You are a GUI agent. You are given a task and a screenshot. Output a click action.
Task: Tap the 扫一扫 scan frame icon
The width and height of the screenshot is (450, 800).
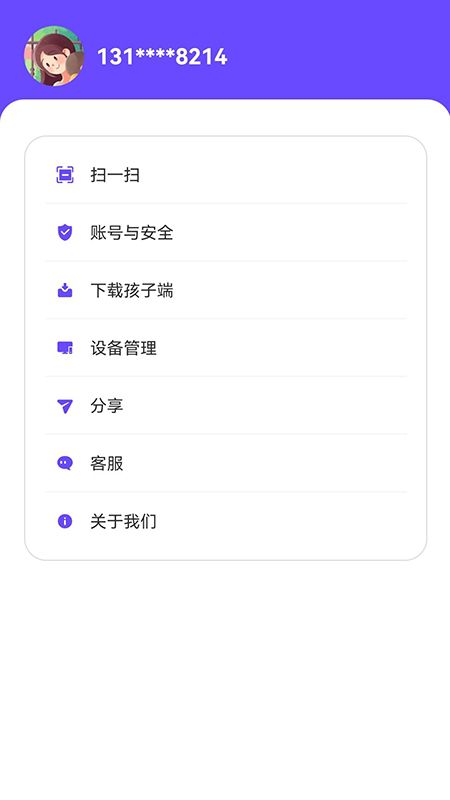[65, 175]
